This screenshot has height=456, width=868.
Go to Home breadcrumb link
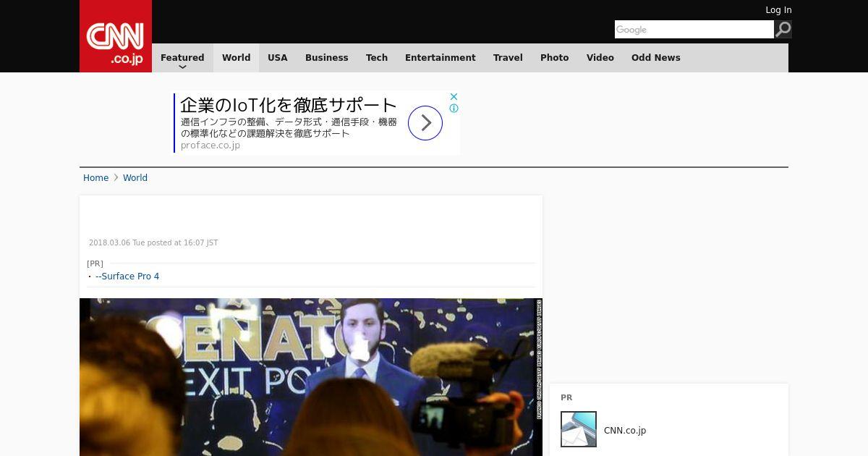[95, 178]
